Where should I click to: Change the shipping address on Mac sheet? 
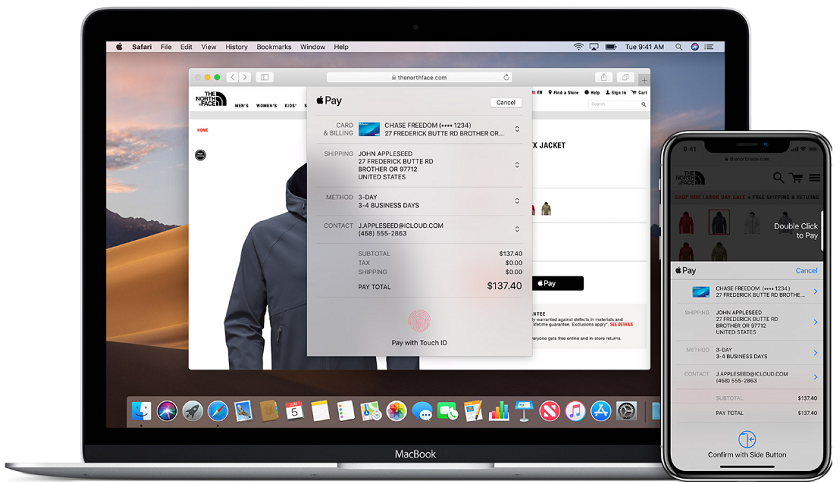(x=517, y=165)
